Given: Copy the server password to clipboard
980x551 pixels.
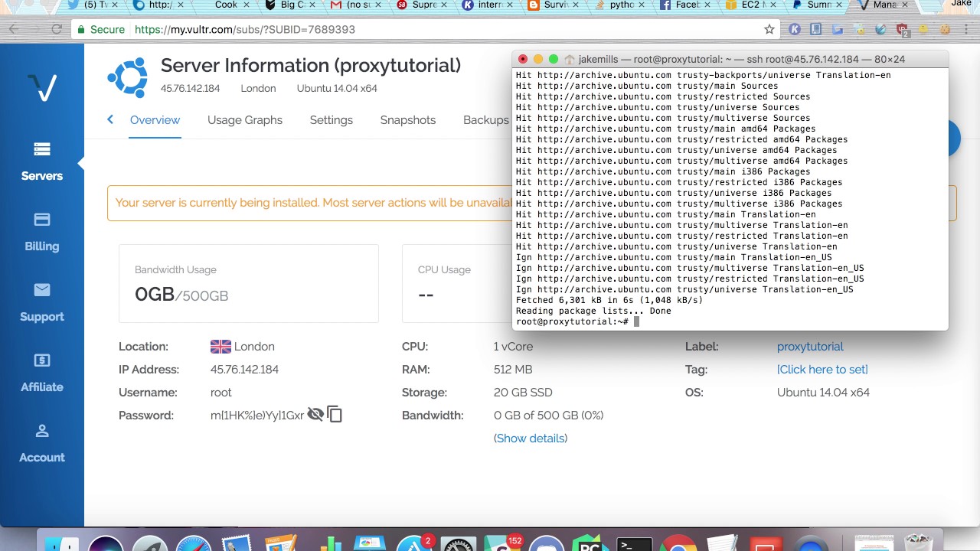Looking at the screenshot, I should 335,415.
